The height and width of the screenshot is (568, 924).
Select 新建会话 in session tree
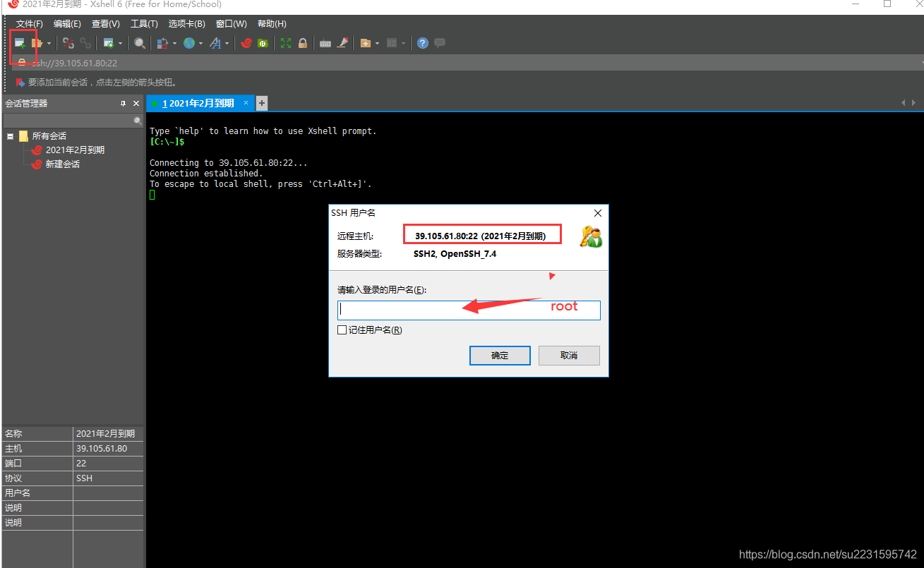63,164
